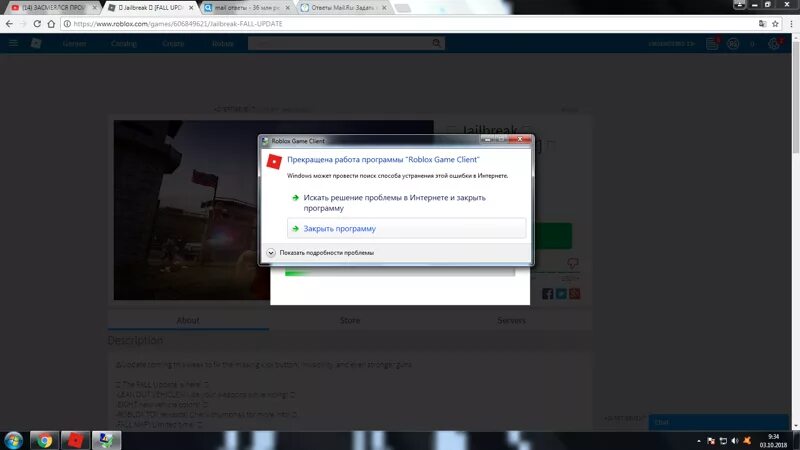This screenshot has height=450, width=800.
Task: Click Chrome's back navigation arrow
Action: pos(9,23)
